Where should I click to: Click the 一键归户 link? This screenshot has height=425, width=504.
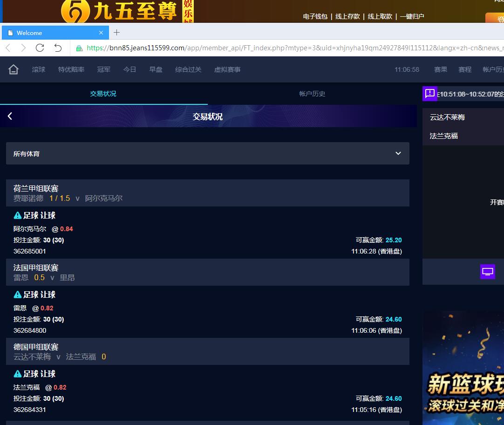[412, 16]
